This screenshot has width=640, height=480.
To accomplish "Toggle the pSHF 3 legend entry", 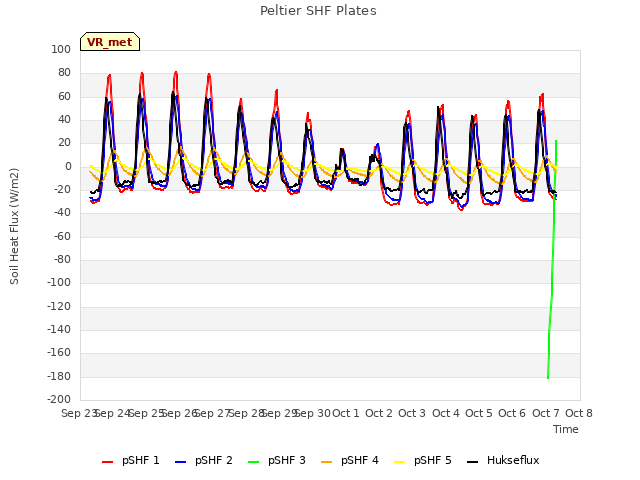I will click(x=277, y=461).
